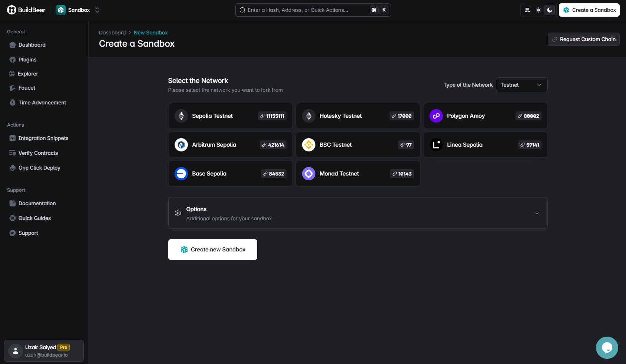Click the Sandbox cube icon in header
Viewport: 626px width, 364px height.
[61, 10]
